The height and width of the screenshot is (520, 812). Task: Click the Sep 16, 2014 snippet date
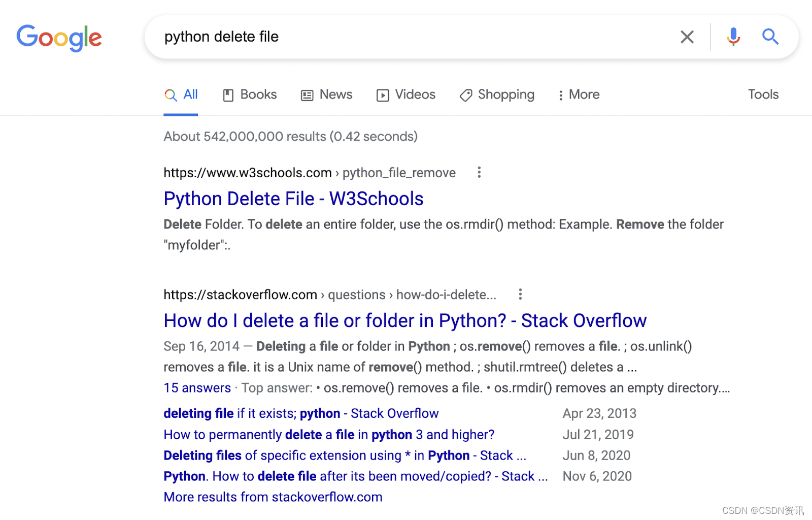point(201,347)
